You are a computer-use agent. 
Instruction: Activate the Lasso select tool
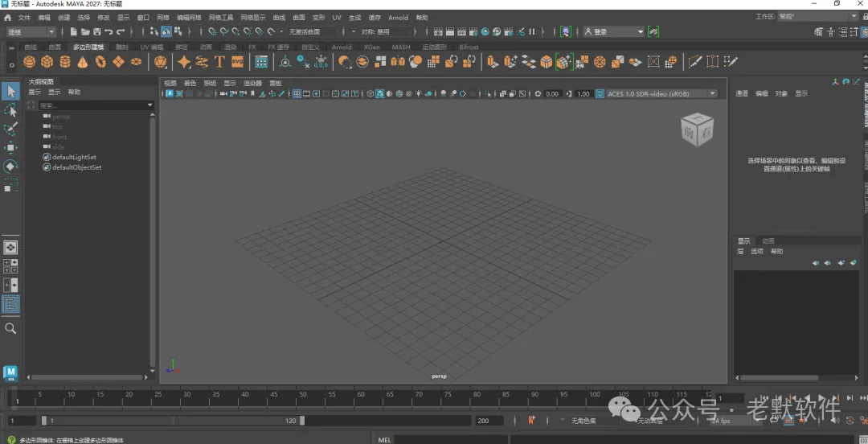pyautogui.click(x=10, y=109)
